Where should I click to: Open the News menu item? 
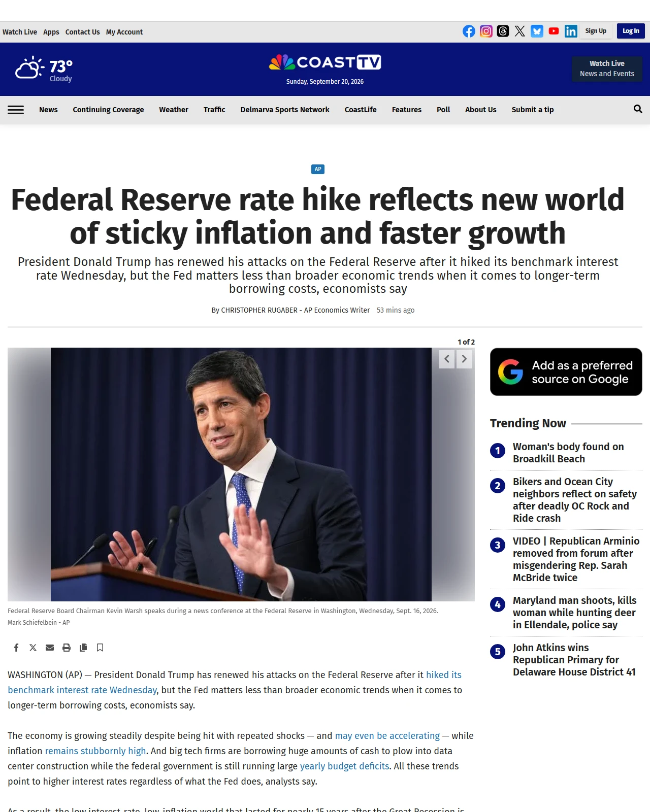coord(48,110)
